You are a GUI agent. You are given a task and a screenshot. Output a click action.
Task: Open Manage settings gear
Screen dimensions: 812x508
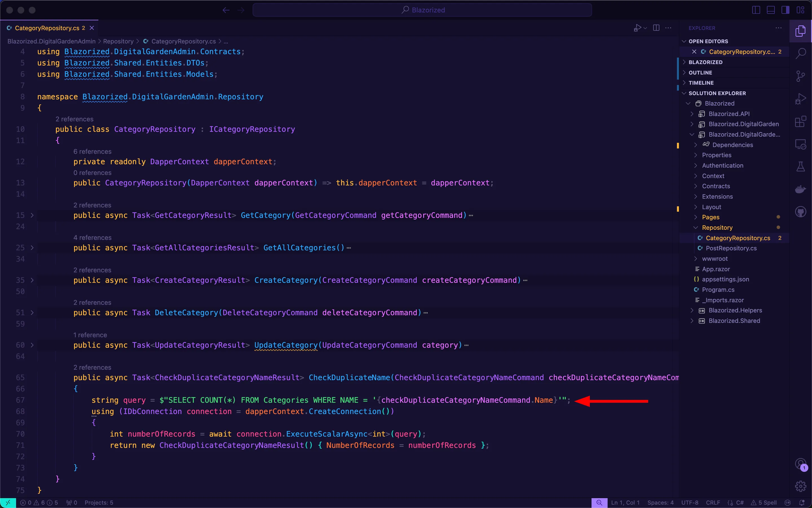pos(800,486)
